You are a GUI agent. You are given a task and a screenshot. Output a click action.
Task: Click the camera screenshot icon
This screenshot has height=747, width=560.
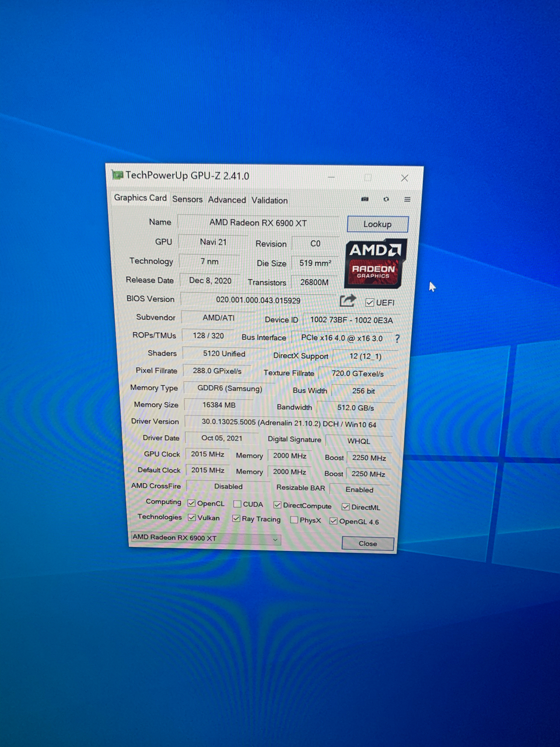[x=365, y=199]
